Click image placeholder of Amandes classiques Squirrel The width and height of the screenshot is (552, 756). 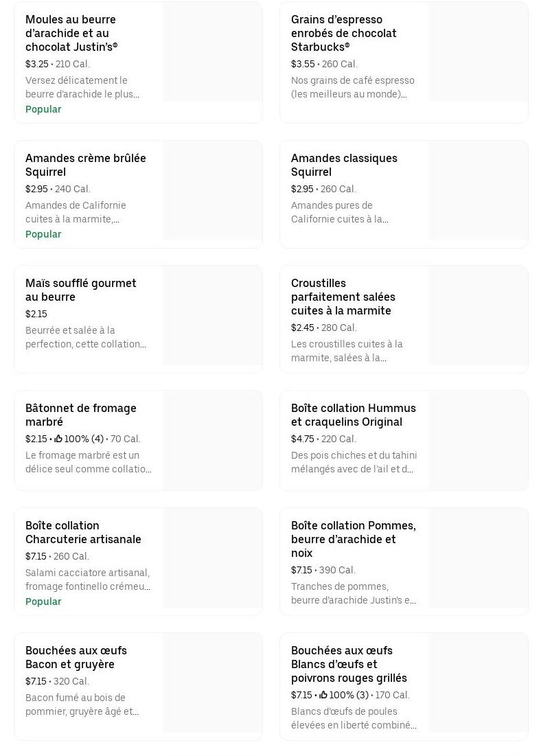(478, 191)
